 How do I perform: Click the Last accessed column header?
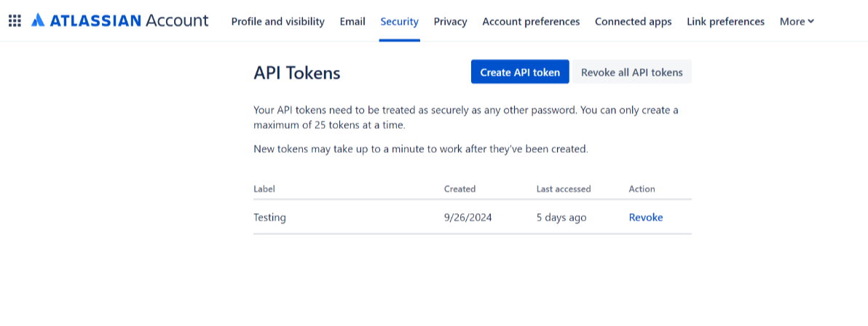coord(564,189)
